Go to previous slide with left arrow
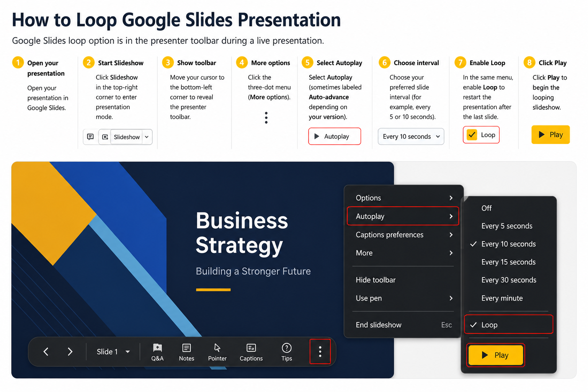 click(x=46, y=351)
